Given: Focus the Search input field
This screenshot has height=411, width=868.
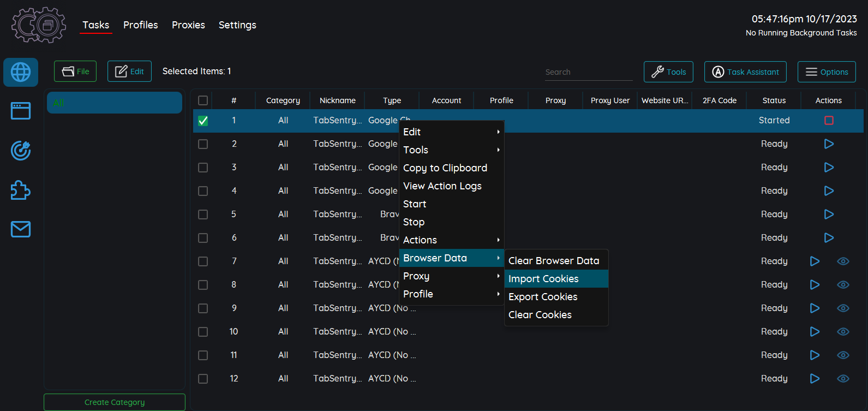Looking at the screenshot, I should [x=589, y=72].
